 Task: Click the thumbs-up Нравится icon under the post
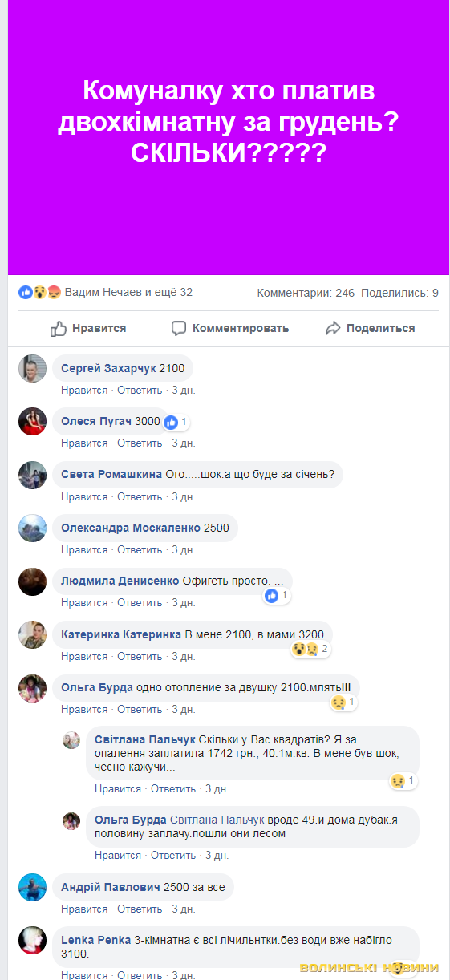59,328
